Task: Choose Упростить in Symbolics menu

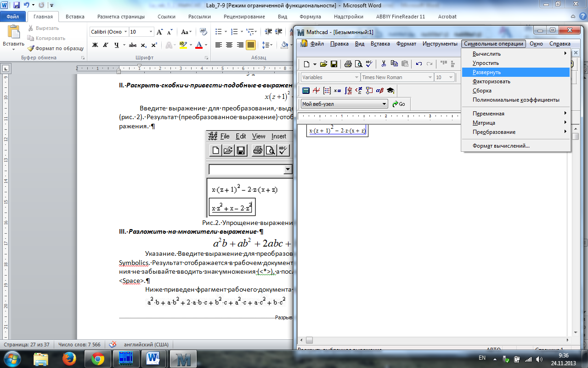Action: point(516,63)
